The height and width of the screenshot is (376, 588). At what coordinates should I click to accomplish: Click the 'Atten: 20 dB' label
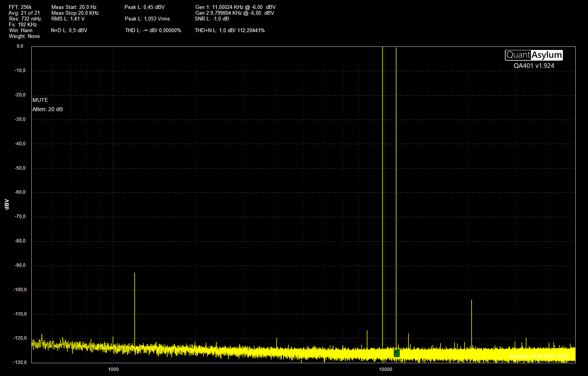[48, 110]
